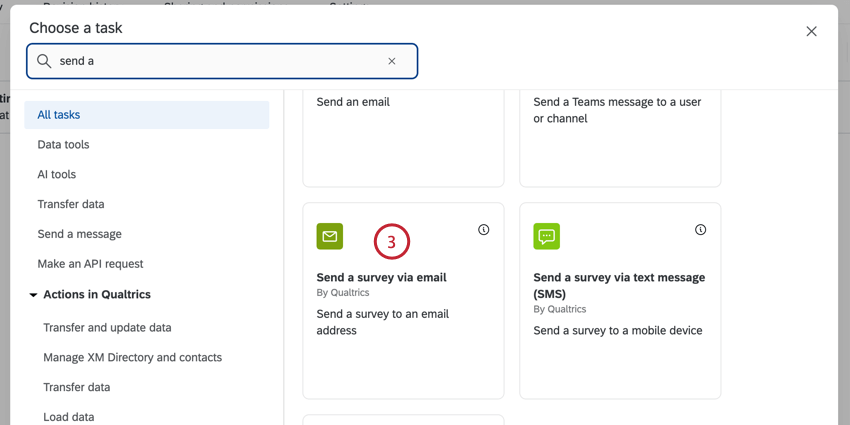Select Manage XM Directory and contacts
This screenshot has width=850, height=425.
pos(132,357)
